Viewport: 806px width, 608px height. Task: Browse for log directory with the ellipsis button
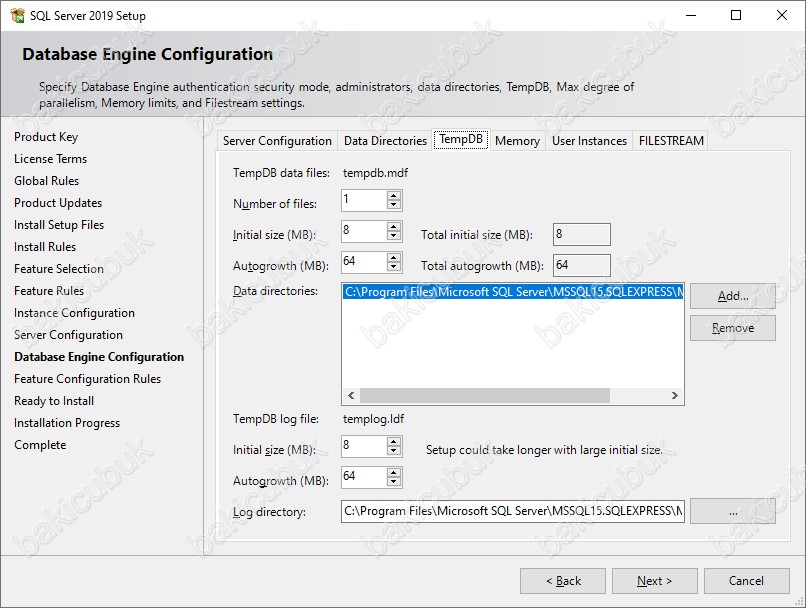732,511
